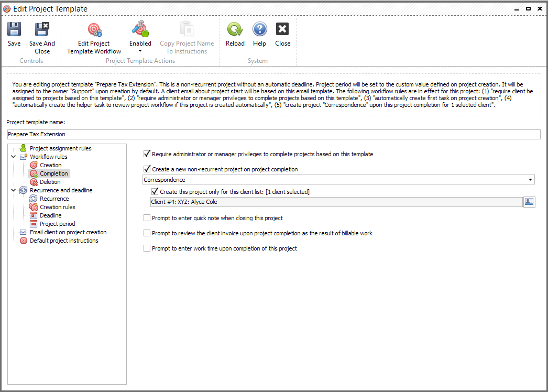Select Recurrence and deadline tree item
548x392 pixels.
(61, 190)
